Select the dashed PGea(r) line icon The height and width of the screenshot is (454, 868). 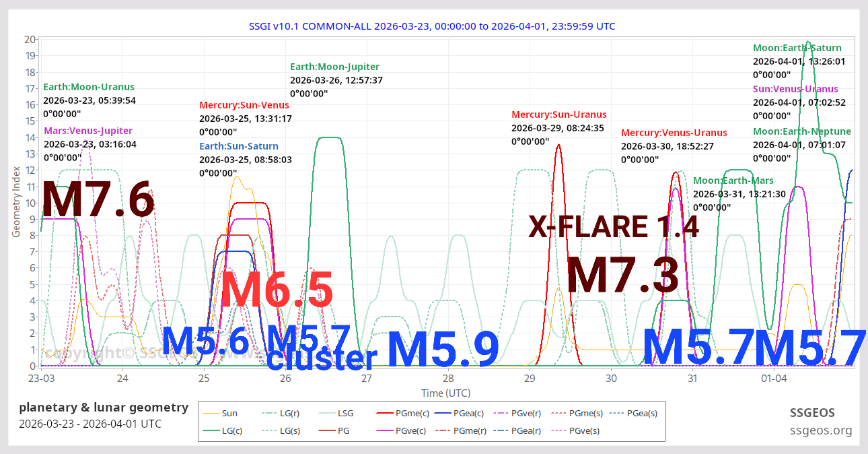coord(501,430)
